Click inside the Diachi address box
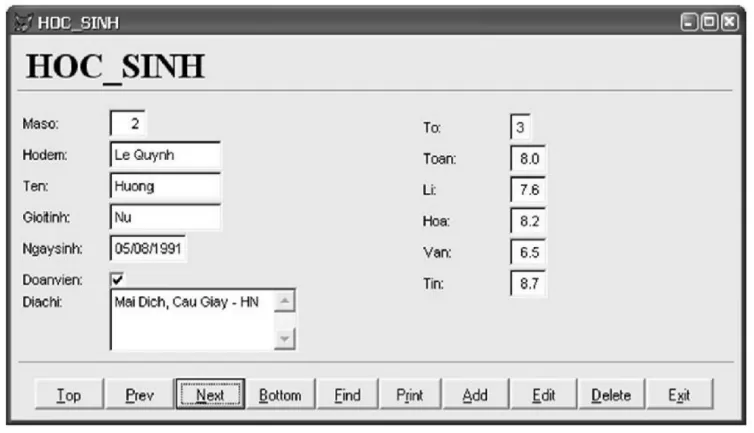This screenshot has width=754, height=433. tap(192, 319)
